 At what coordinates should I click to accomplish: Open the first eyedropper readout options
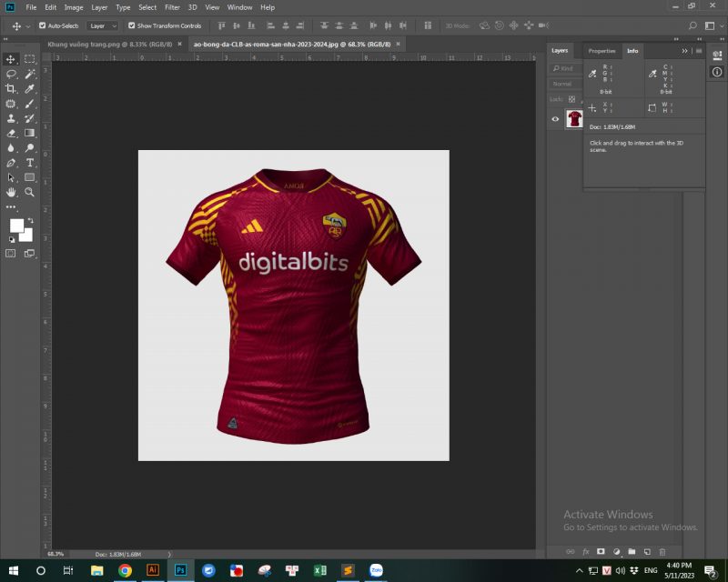592,74
